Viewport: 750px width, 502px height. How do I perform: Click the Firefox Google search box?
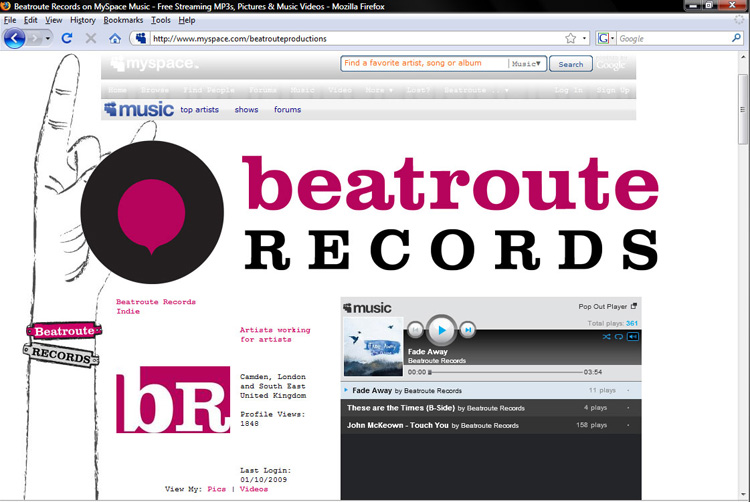pyautogui.click(x=673, y=38)
